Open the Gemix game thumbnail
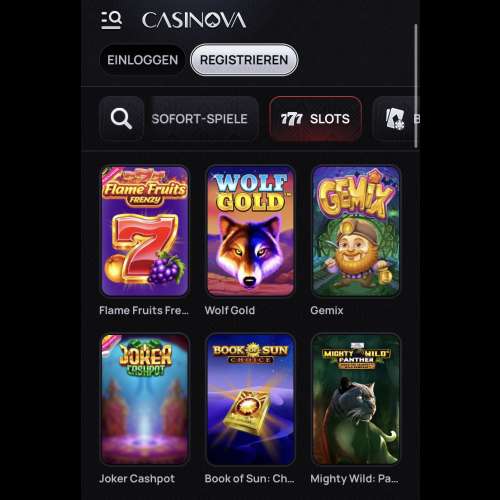The height and width of the screenshot is (500, 500). [356, 231]
